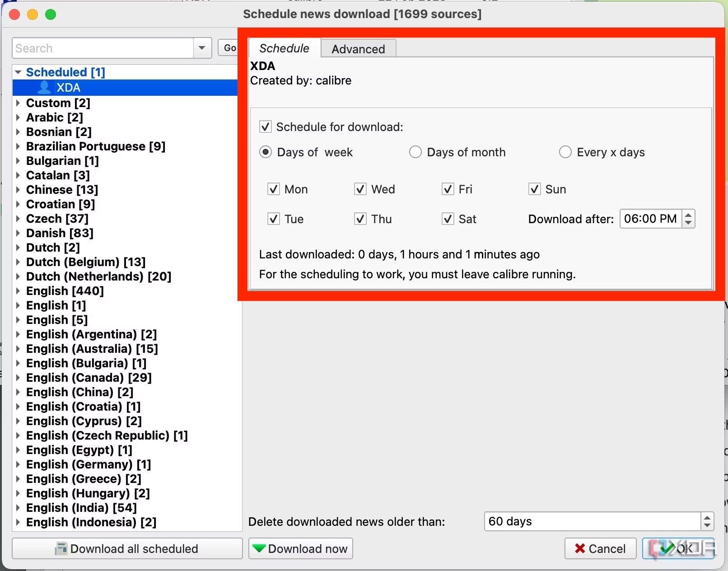Expand the Danish [83] group
The image size is (728, 571).
point(18,233)
